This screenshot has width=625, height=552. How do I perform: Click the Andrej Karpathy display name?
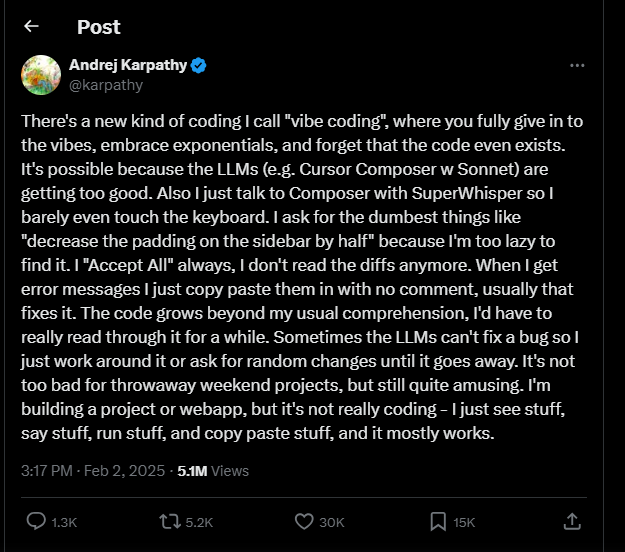tap(127, 66)
